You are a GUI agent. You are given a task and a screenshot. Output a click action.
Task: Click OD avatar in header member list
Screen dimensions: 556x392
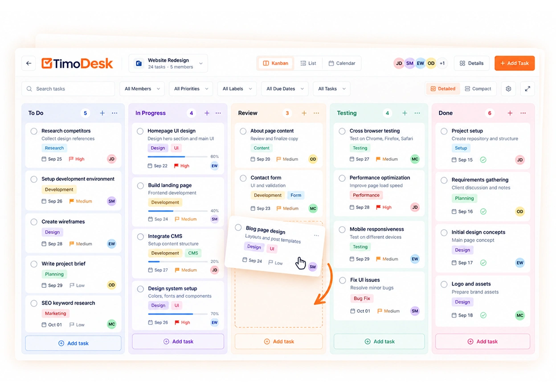point(431,63)
